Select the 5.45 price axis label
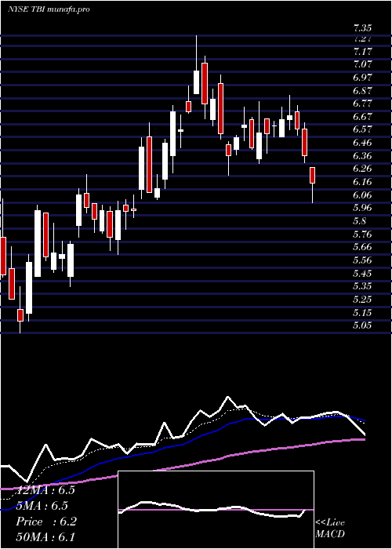The image size is (392, 549). (x=362, y=274)
